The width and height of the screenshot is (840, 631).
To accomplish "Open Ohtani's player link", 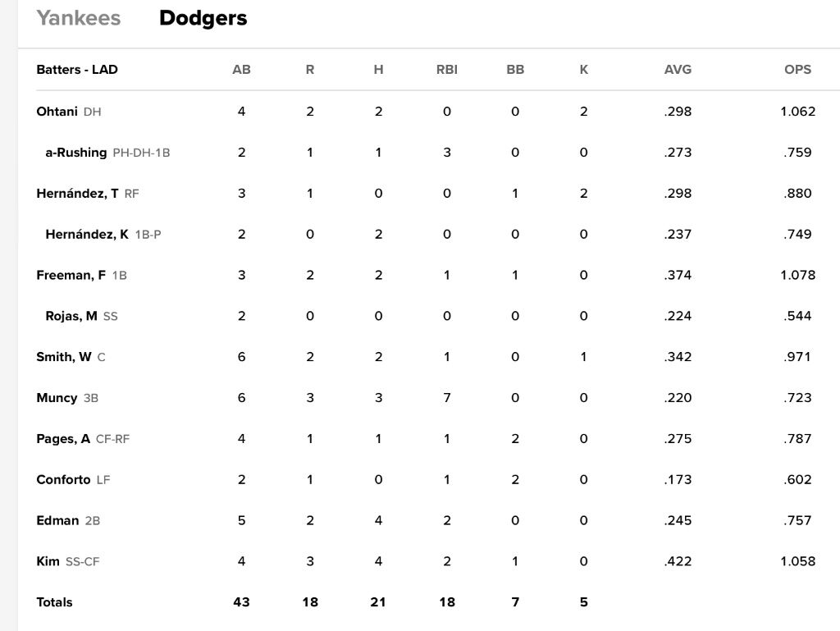I will click(x=57, y=112).
